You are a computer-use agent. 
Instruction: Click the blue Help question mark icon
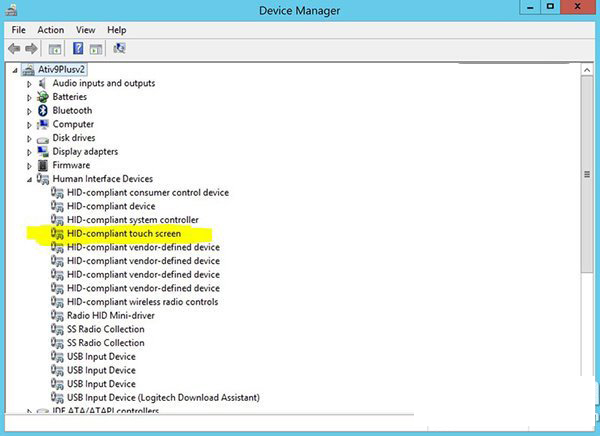76,48
